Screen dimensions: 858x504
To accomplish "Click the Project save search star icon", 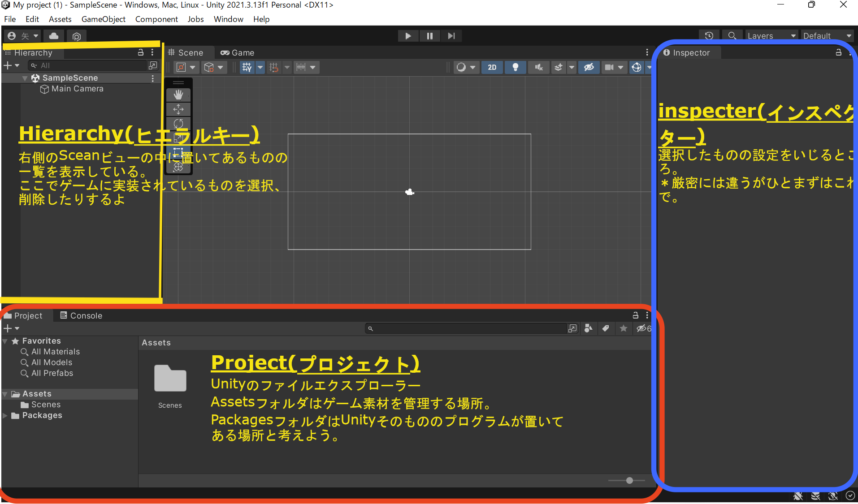I will click(624, 328).
